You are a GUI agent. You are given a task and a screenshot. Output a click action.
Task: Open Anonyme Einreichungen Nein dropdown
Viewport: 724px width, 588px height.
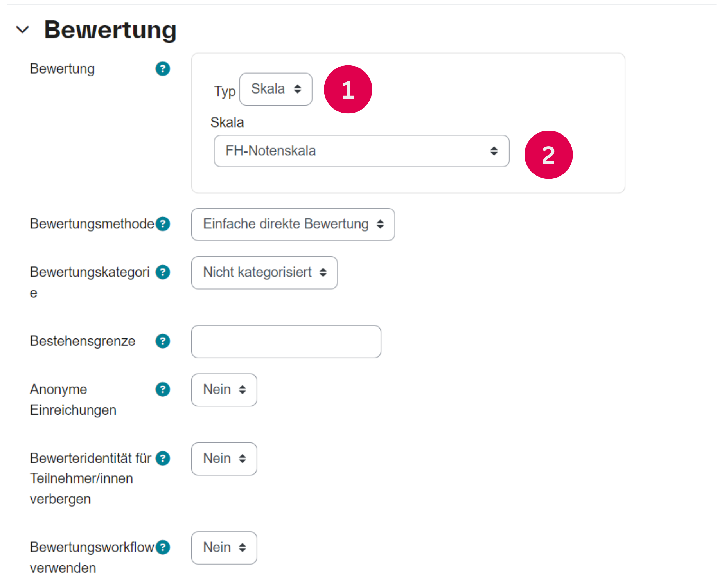(x=224, y=390)
